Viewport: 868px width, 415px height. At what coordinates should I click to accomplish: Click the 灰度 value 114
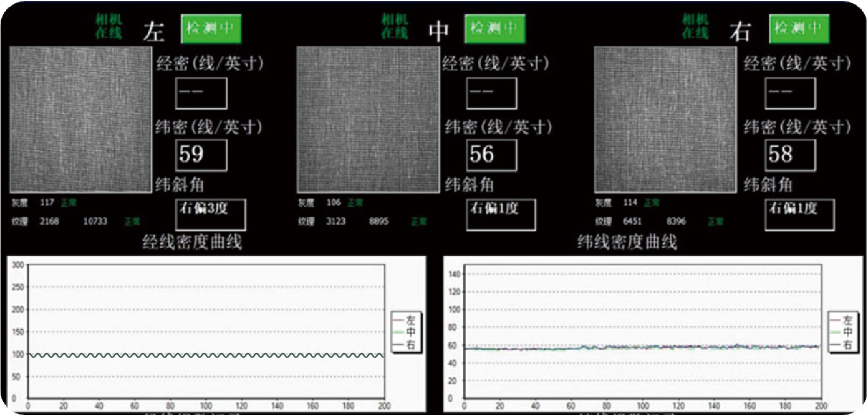point(631,202)
